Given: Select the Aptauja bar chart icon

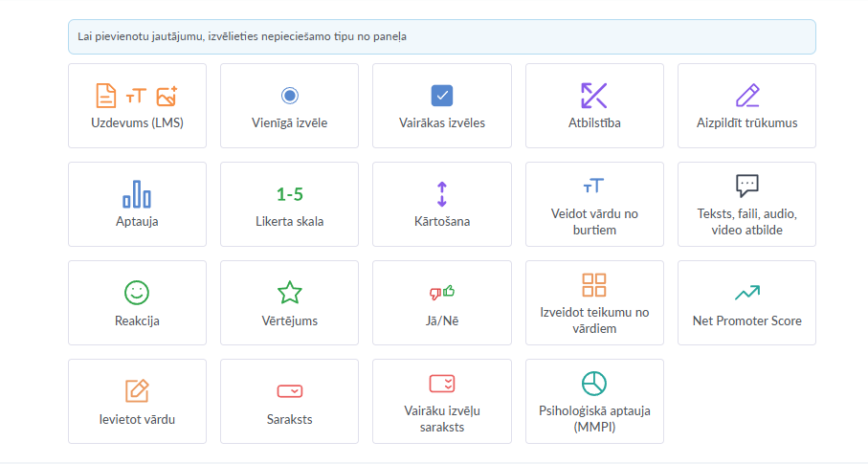Looking at the screenshot, I should point(137,194).
